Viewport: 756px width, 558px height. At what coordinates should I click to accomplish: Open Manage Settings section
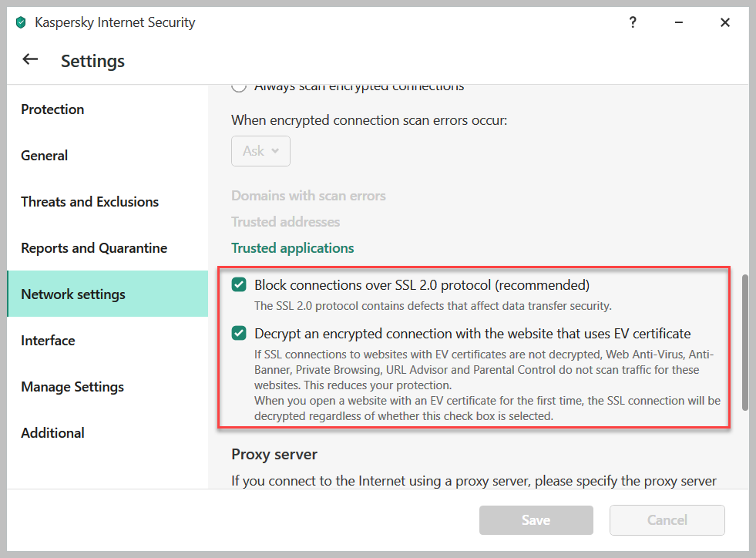pyautogui.click(x=72, y=387)
